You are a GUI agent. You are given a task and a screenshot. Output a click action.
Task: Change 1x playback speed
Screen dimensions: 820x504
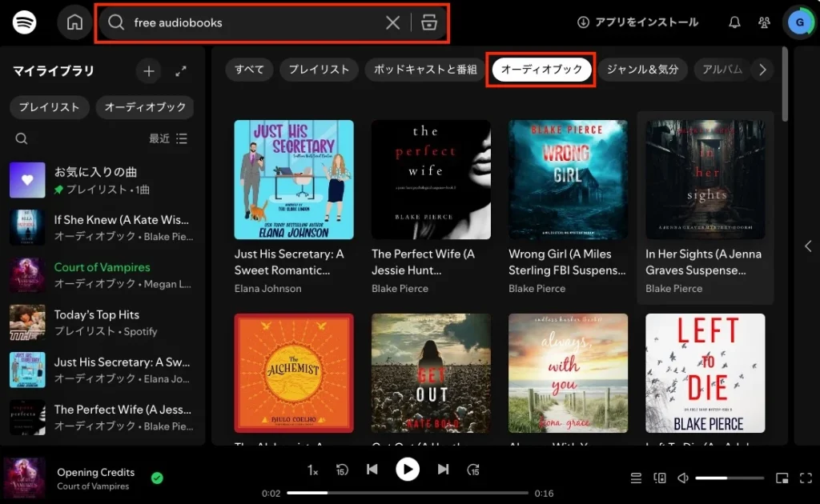(312, 470)
